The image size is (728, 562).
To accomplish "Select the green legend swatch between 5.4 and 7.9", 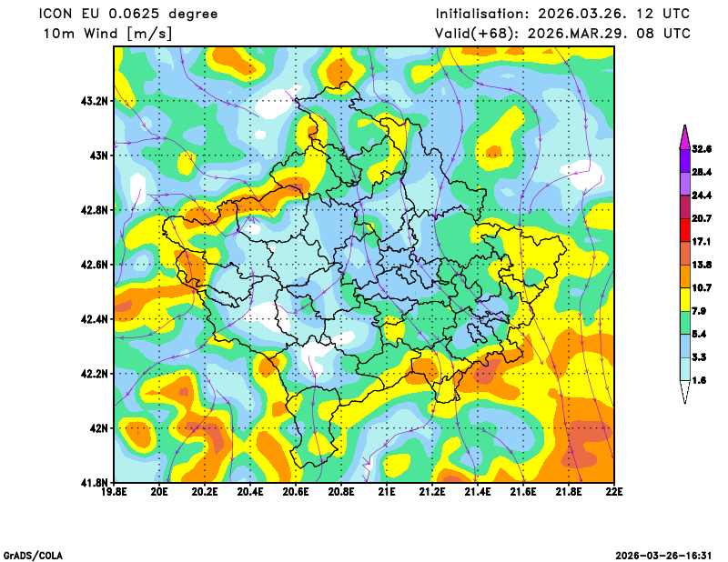I will pos(684,323).
